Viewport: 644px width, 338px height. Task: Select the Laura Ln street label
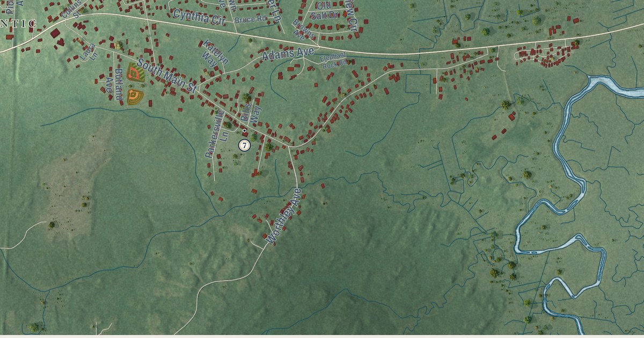coord(89,51)
